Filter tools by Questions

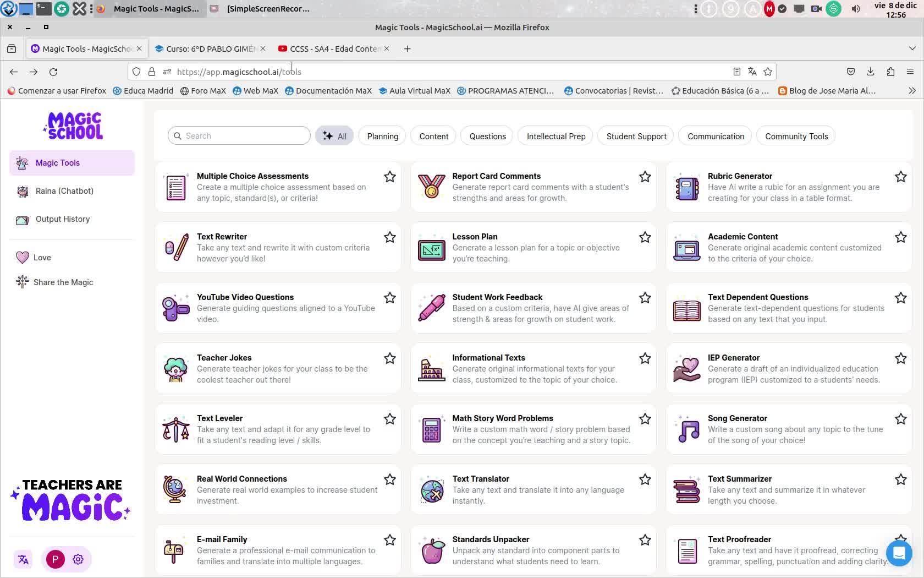click(487, 136)
